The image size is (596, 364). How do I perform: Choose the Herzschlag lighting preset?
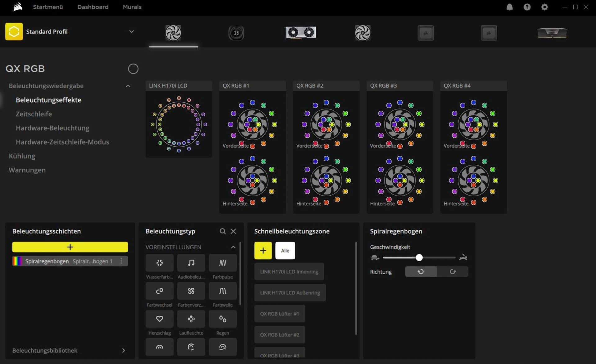pos(160,319)
